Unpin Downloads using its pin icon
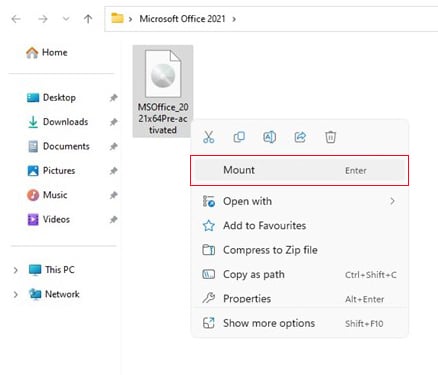The width and height of the screenshot is (438, 375). coord(114,122)
